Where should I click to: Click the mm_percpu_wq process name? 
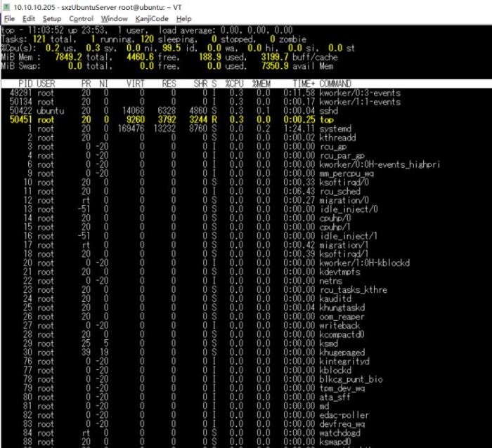pos(347,173)
